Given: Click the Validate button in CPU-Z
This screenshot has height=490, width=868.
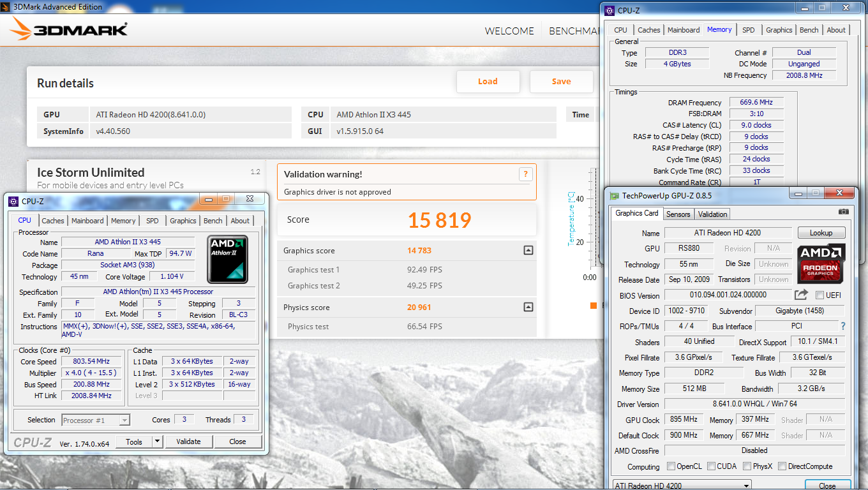Looking at the screenshot, I should (x=188, y=442).
